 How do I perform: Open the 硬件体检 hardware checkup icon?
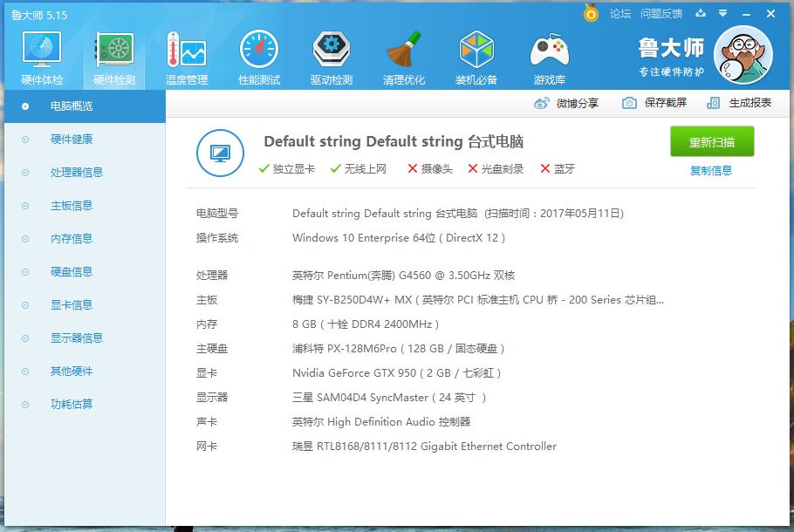pos(42,52)
